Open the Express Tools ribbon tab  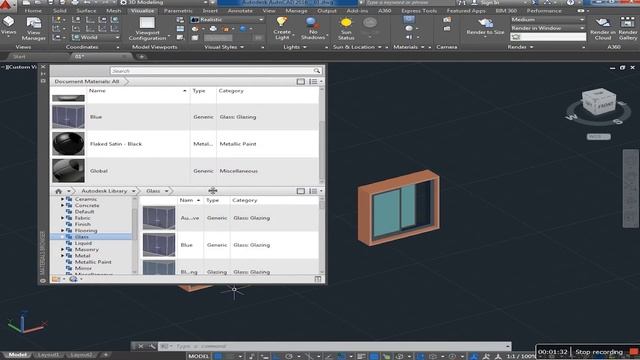[x=419, y=11]
